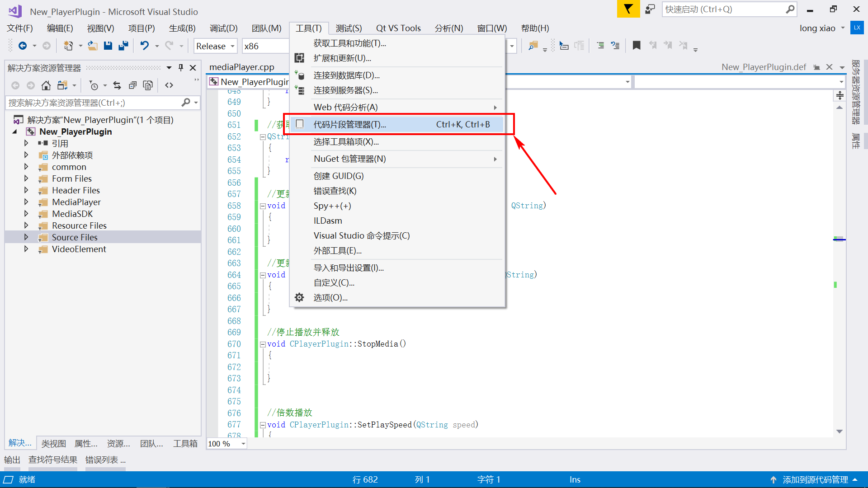
Task: Select 选项(O)... in the Tools menu
Action: pyautogui.click(x=330, y=298)
